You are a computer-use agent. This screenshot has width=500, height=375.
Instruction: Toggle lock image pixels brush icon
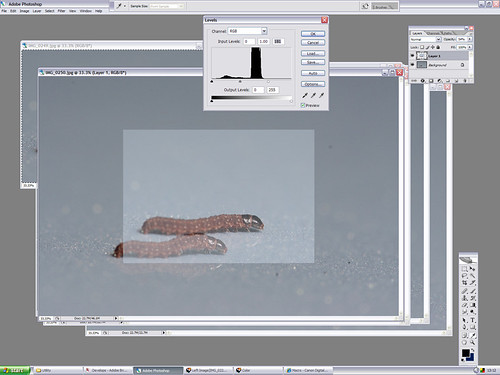coord(428,47)
